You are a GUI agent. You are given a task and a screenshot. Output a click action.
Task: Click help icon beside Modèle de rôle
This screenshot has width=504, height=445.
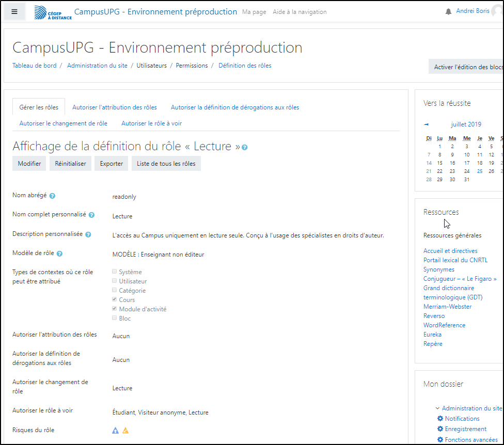click(x=59, y=253)
